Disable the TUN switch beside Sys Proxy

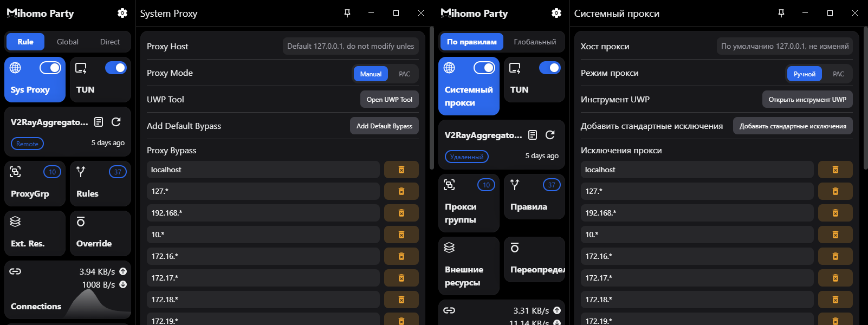pos(115,68)
